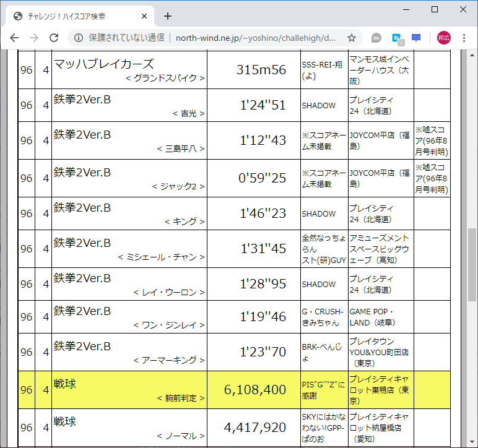The height and width of the screenshot is (448, 478).
Task: Click player 全然なっちょらんスト(研)GUY
Action: click(324, 249)
